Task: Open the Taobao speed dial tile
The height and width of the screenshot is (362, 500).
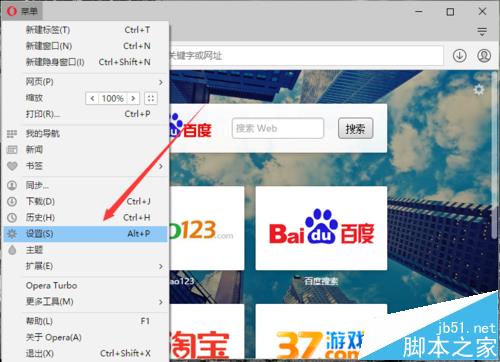Action: [207, 333]
